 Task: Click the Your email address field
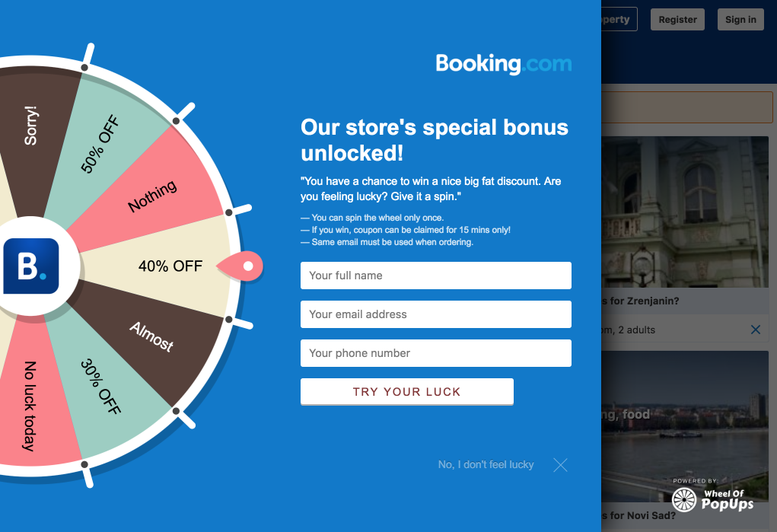coord(435,314)
